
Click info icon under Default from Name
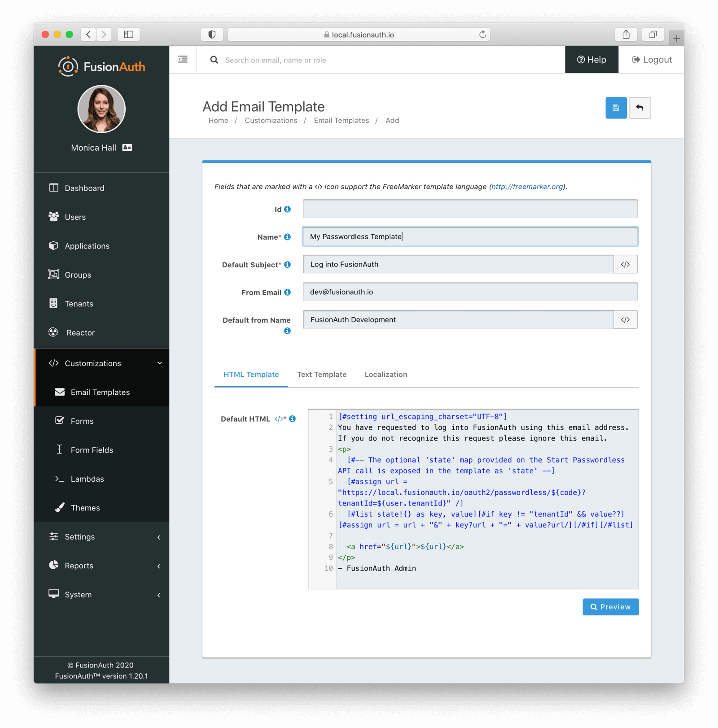click(x=287, y=331)
